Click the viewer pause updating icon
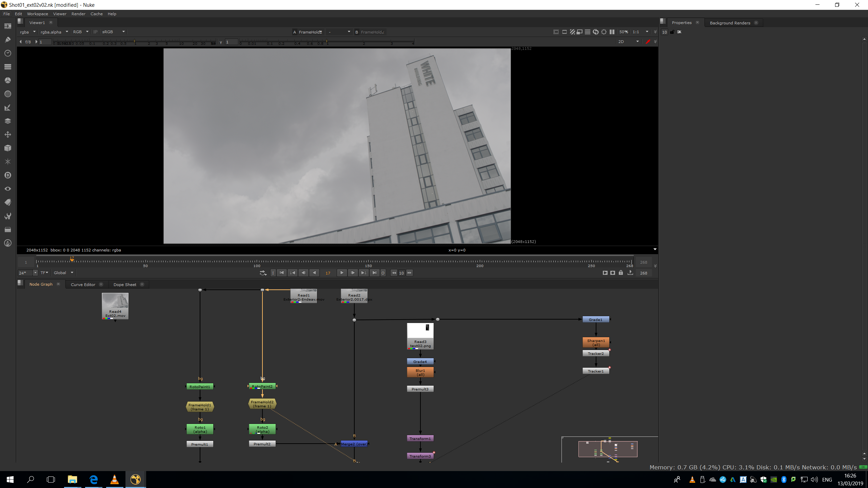Screen dimensions: 868x488 click(x=612, y=32)
